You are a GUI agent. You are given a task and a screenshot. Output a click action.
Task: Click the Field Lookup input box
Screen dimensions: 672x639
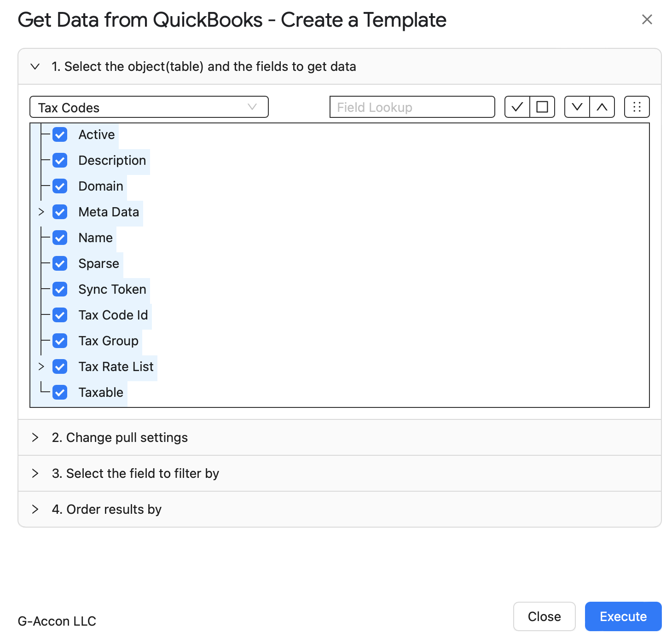coord(412,107)
